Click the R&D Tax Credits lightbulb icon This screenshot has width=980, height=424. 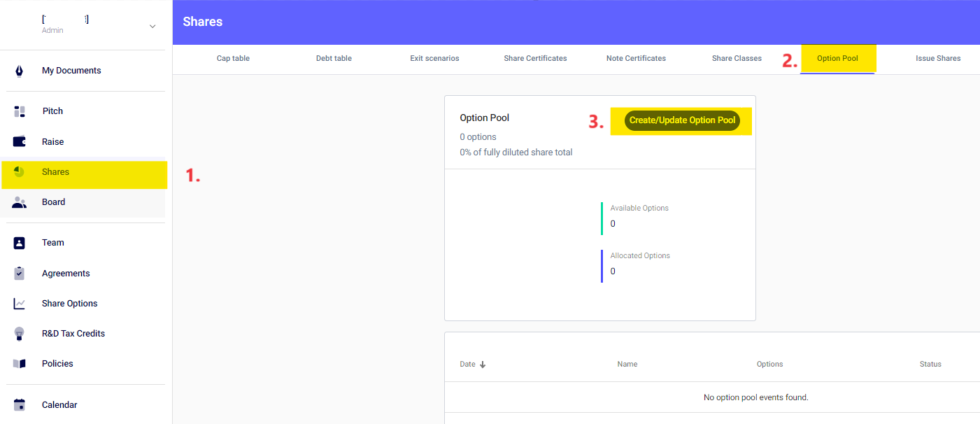[x=20, y=334]
